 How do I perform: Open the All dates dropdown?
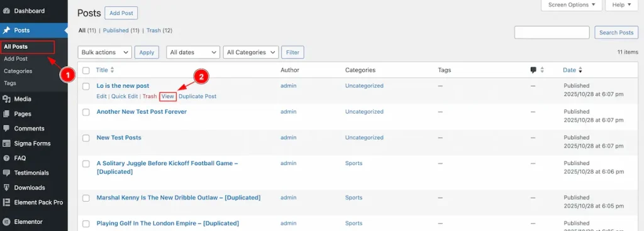point(193,53)
